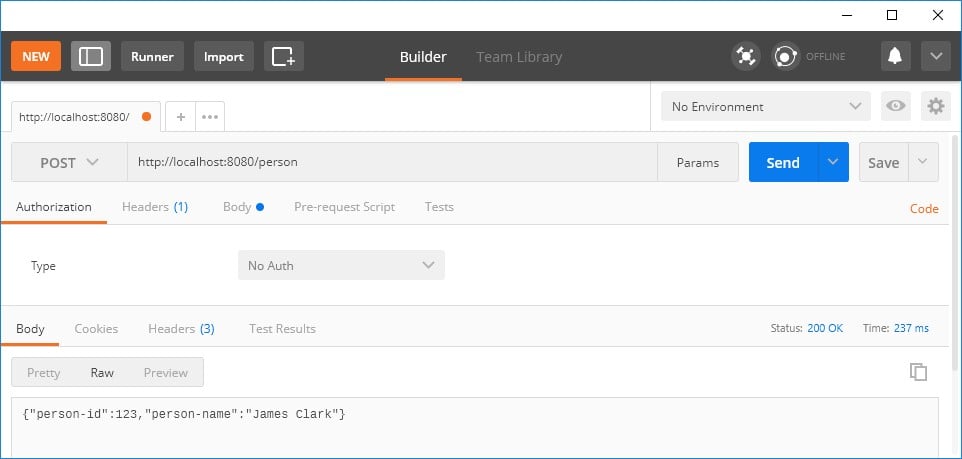Open manage environments gear icon
This screenshot has height=459, width=962.
[x=936, y=106]
